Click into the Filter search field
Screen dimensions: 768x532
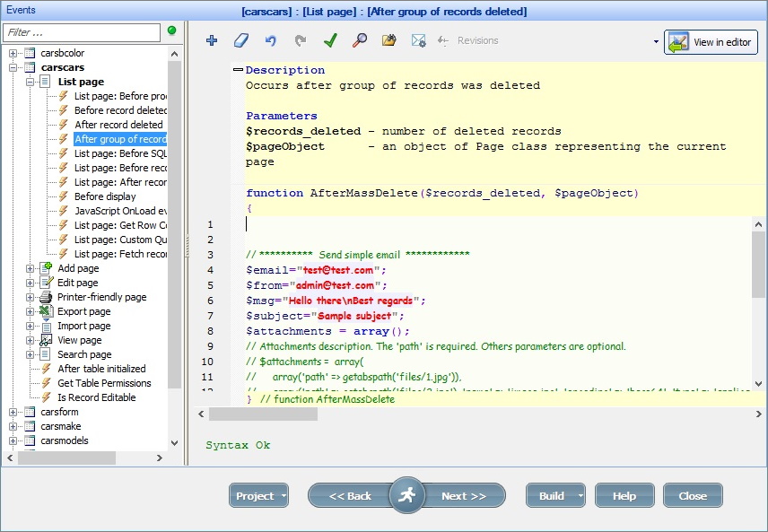(x=81, y=32)
